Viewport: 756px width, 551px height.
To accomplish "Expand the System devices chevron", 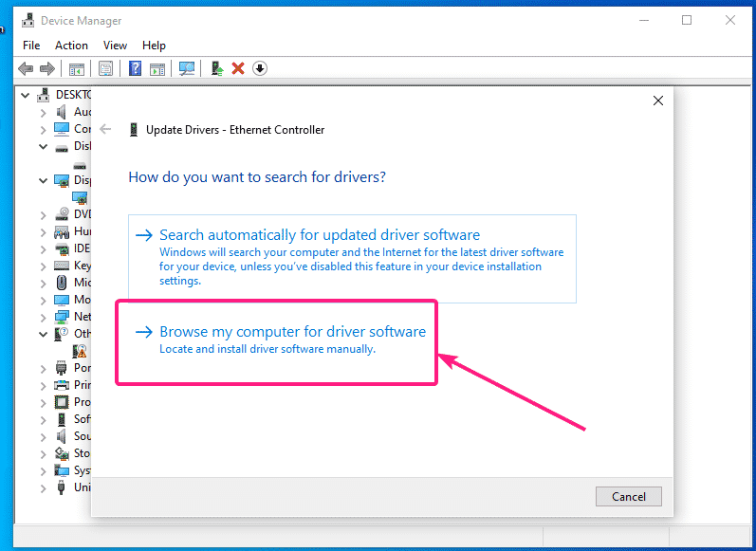I will point(43,471).
